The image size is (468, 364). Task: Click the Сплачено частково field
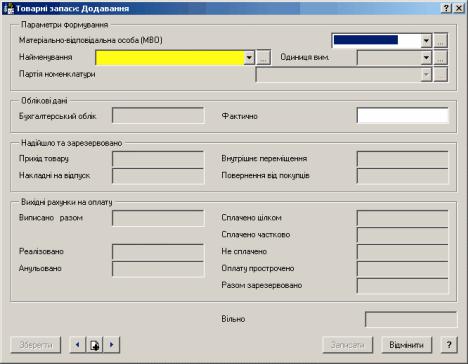[x=403, y=235]
